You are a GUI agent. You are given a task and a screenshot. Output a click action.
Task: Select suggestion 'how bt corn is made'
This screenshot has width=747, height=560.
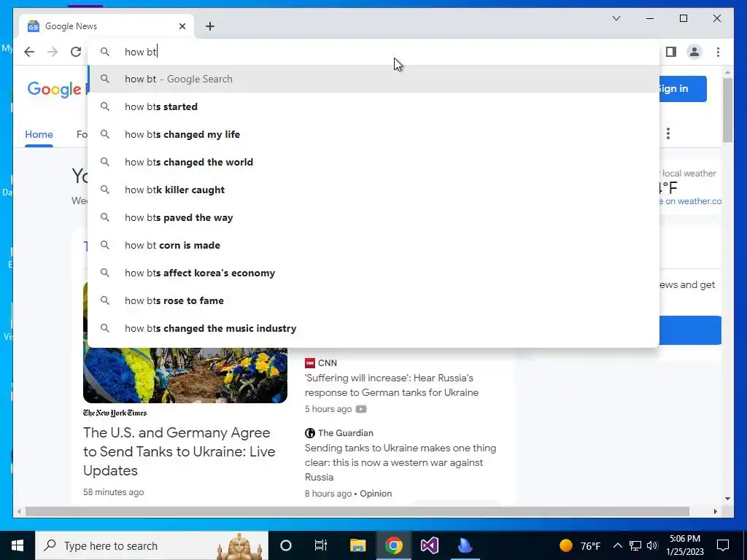[x=373, y=245]
